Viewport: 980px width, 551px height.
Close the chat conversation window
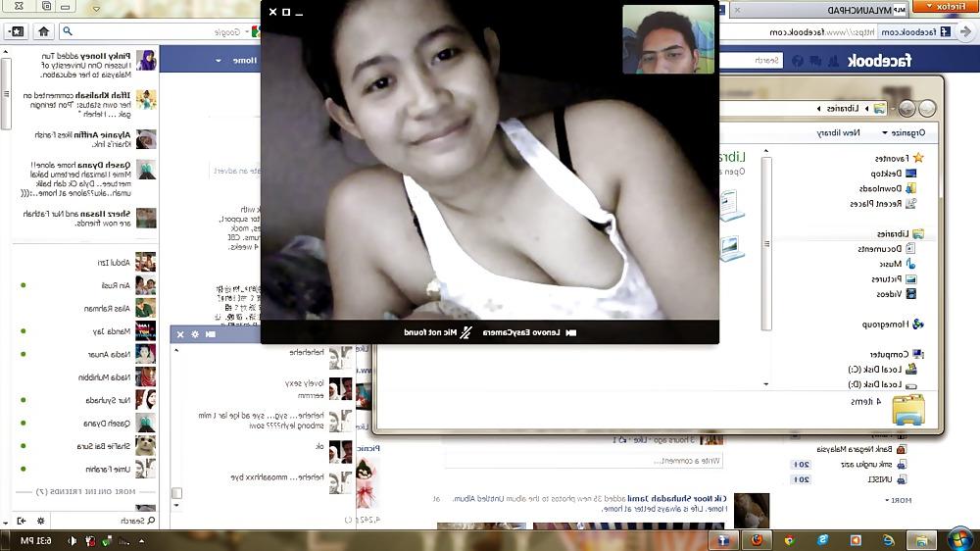point(180,334)
